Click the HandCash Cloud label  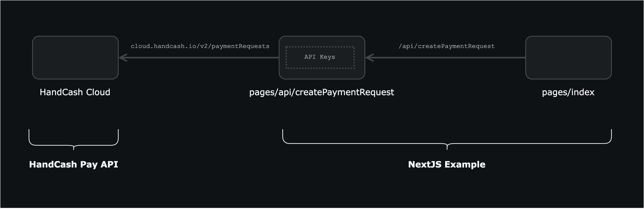(x=75, y=92)
